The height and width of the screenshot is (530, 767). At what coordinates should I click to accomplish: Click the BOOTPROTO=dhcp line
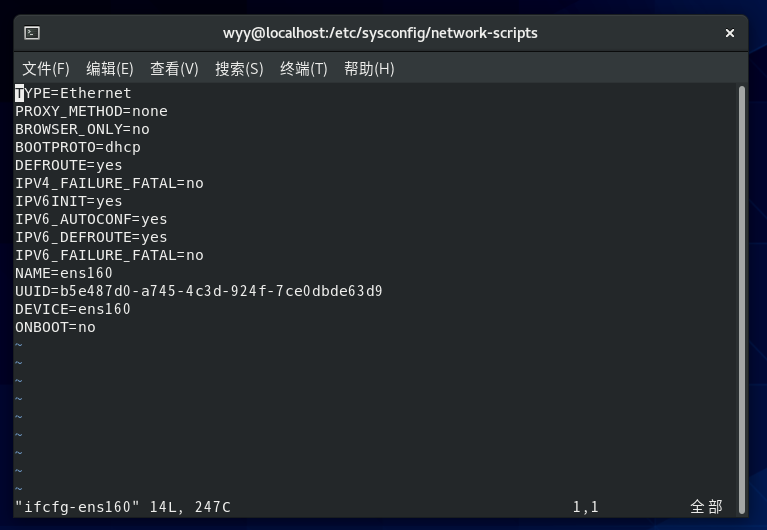78,147
